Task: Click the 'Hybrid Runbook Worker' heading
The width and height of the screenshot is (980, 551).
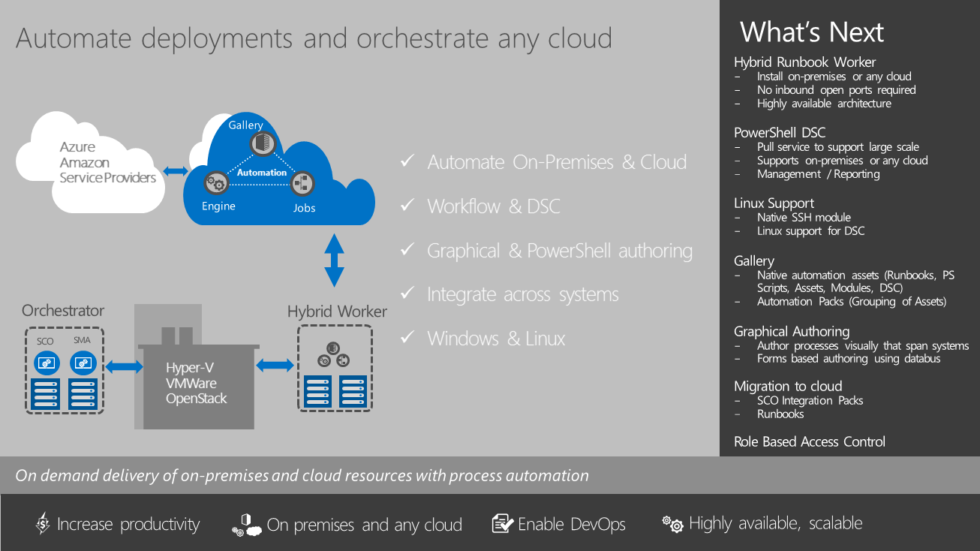Action: pos(804,62)
